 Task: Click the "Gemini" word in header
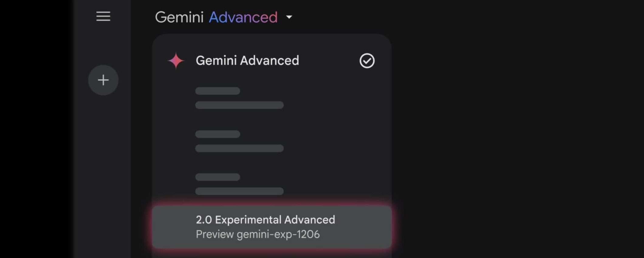click(179, 17)
